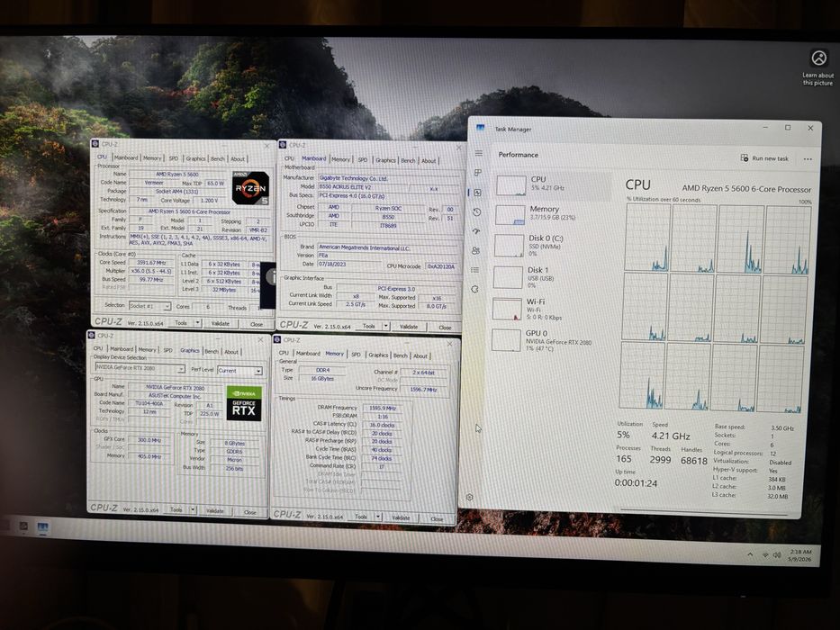Open Bench tab in the CPU-Z CPU window
This screenshot has width=840, height=630.
(218, 159)
